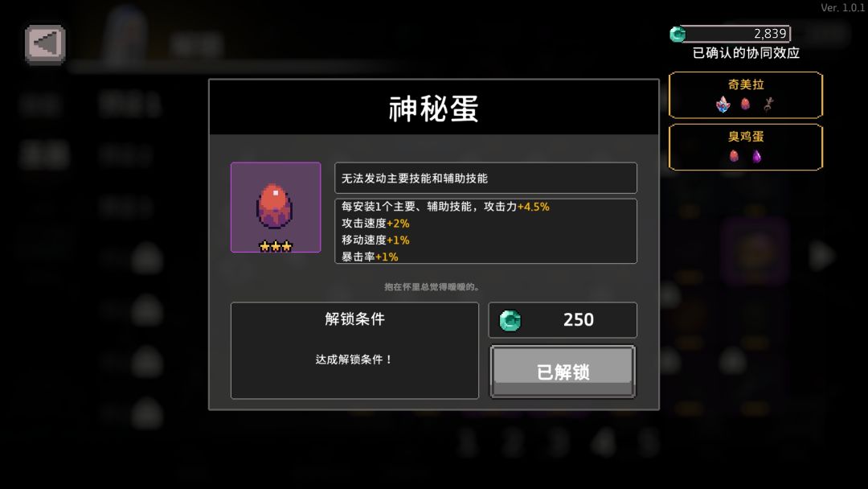Click the crystal icon in 奇美拉
Screen dimensions: 868x489
(723, 104)
